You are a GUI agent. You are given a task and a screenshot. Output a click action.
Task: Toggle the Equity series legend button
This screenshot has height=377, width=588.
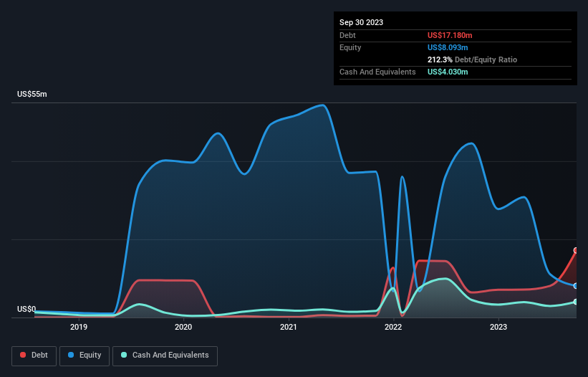click(x=85, y=355)
